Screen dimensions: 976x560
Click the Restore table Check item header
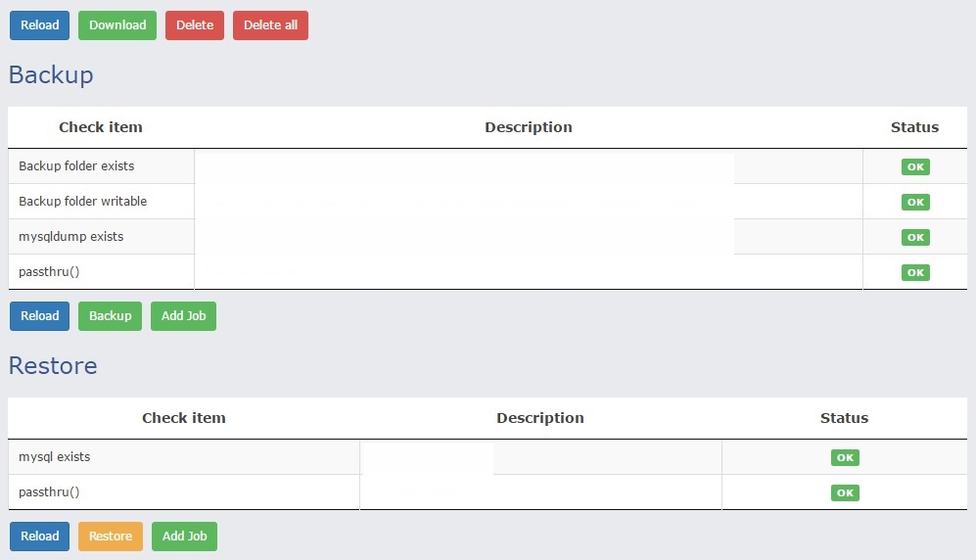183,418
